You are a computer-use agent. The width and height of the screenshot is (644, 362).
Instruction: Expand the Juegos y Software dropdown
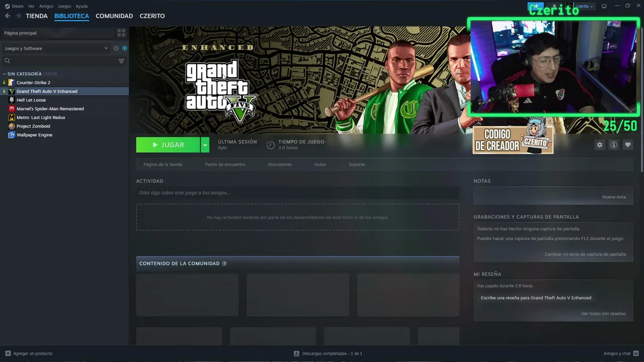[x=56, y=48]
